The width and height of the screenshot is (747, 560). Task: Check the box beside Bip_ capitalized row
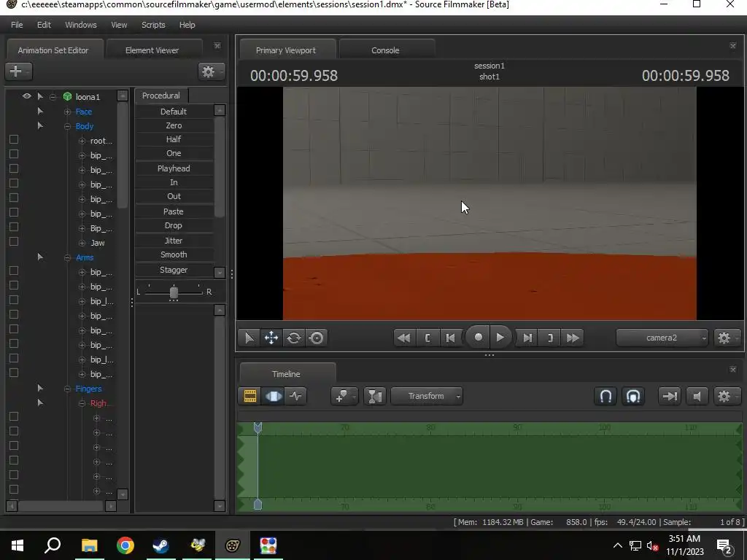click(14, 227)
